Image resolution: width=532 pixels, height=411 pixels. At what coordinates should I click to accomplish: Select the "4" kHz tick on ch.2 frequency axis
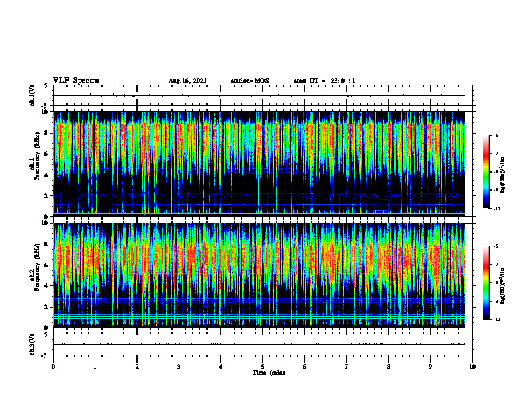(x=46, y=286)
